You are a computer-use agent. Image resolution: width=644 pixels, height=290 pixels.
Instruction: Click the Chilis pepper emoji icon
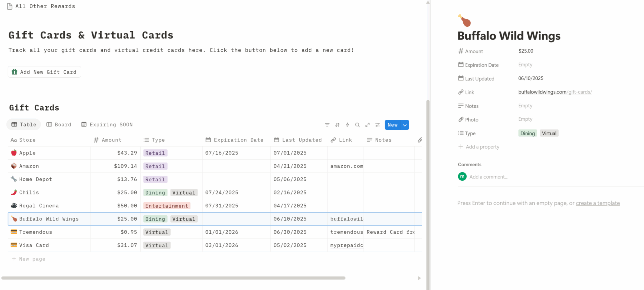point(14,192)
